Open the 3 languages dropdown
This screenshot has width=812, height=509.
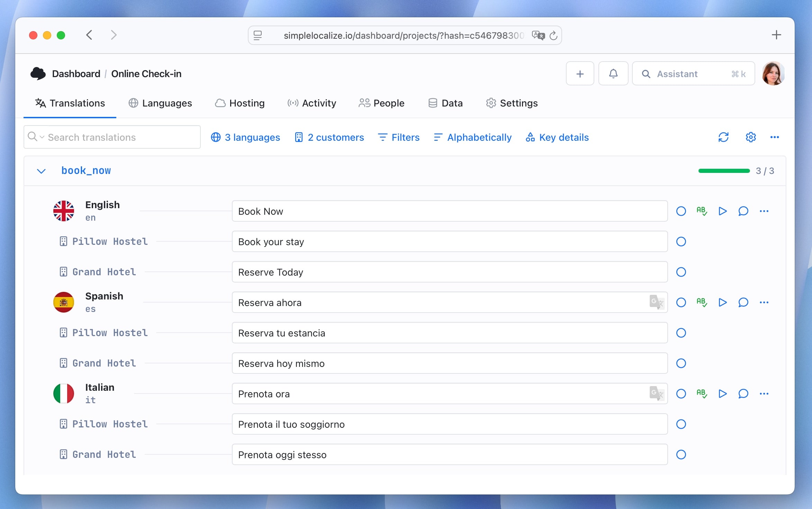(245, 137)
